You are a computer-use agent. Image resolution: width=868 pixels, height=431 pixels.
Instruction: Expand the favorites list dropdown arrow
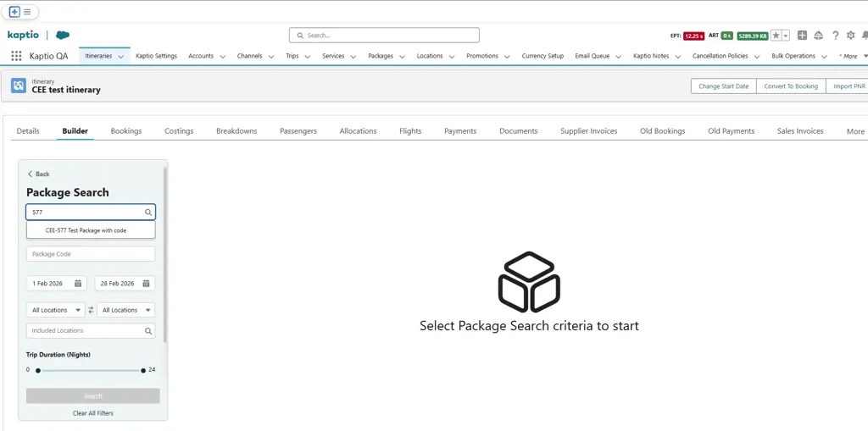786,36
